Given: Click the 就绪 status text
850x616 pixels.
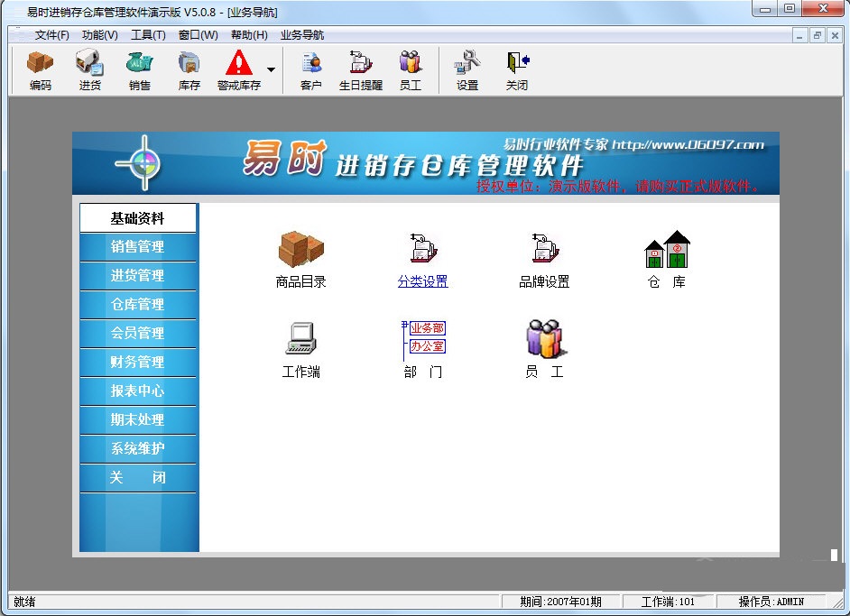Looking at the screenshot, I should (24, 602).
